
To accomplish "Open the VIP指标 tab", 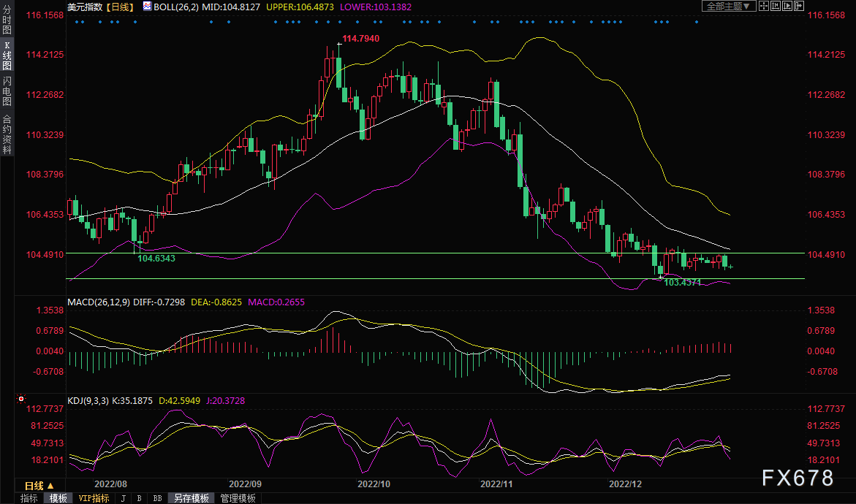I will click(x=94, y=498).
